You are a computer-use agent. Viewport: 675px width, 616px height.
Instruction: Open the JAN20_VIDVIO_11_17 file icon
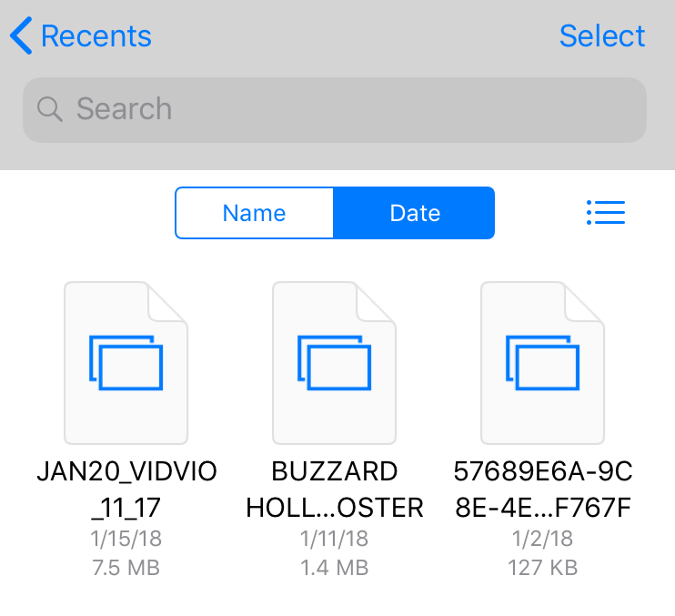pos(126,362)
